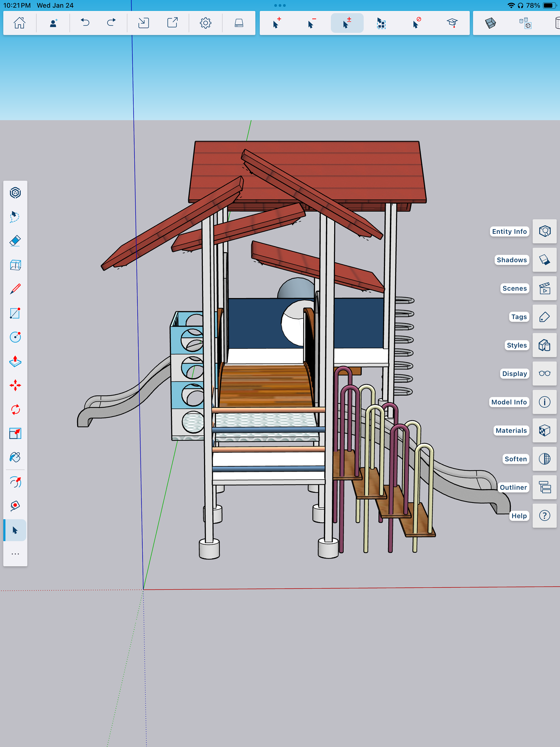Open the Orbit tool
Image resolution: width=560 pixels, height=747 pixels.
pos(15,482)
